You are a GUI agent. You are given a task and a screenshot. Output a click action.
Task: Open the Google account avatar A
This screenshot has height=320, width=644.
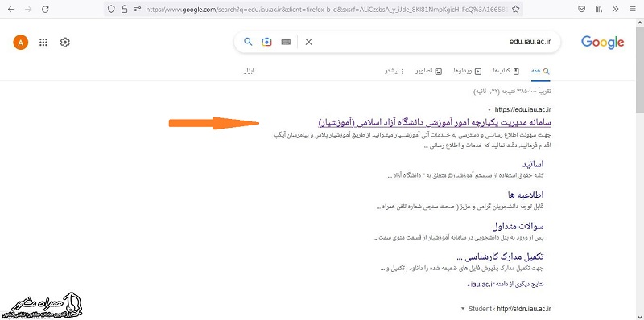point(21,43)
